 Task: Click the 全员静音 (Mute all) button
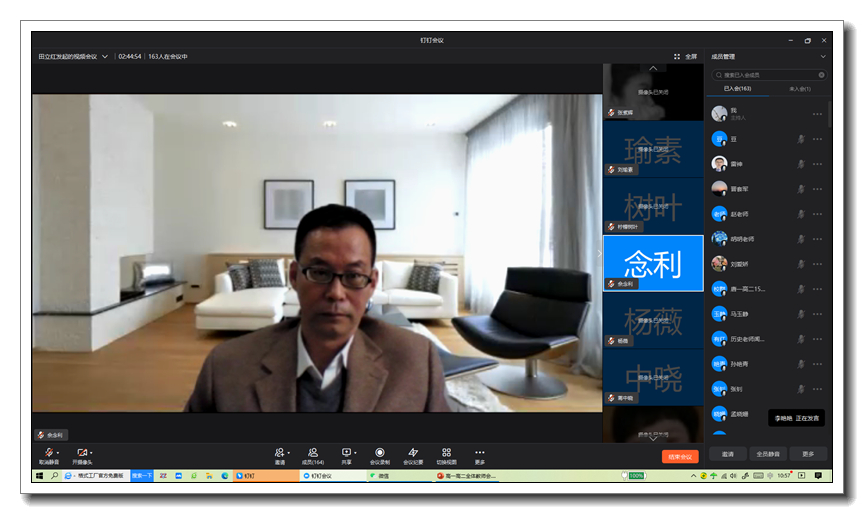[768, 454]
